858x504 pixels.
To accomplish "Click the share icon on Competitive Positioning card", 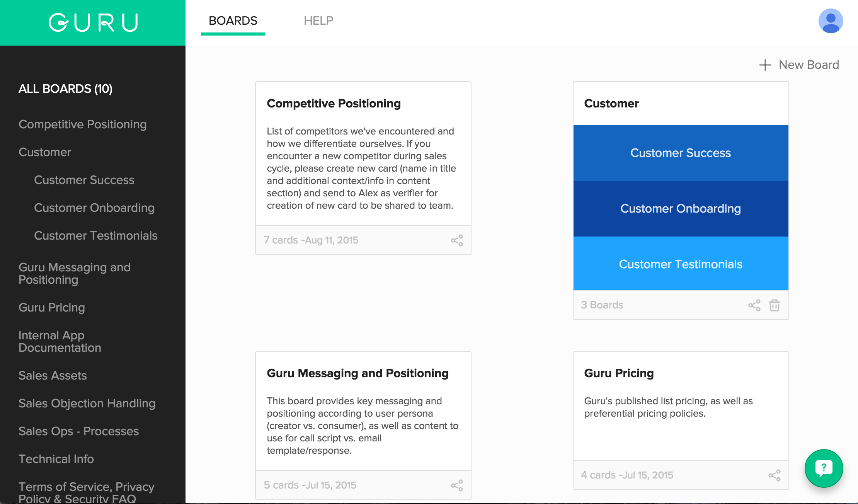I will coord(457,240).
